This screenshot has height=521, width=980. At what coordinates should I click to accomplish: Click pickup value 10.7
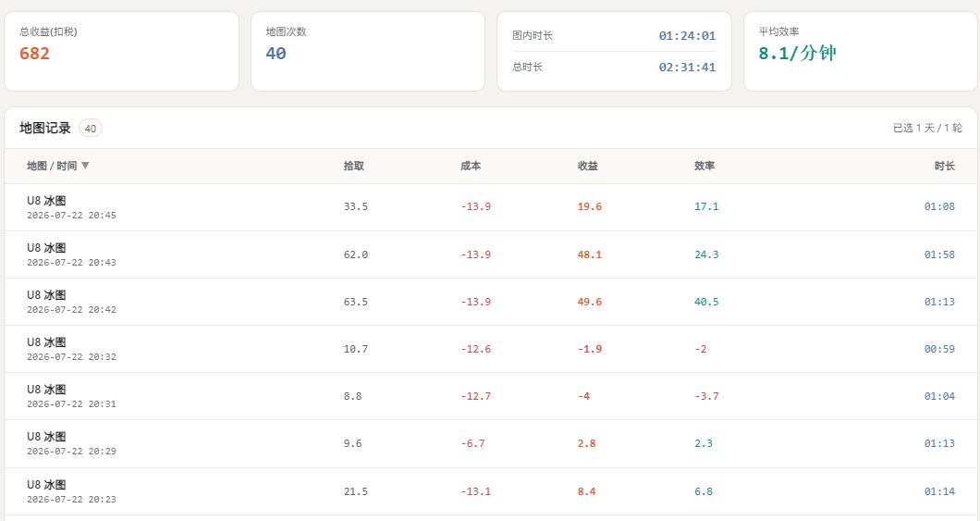[x=356, y=349]
